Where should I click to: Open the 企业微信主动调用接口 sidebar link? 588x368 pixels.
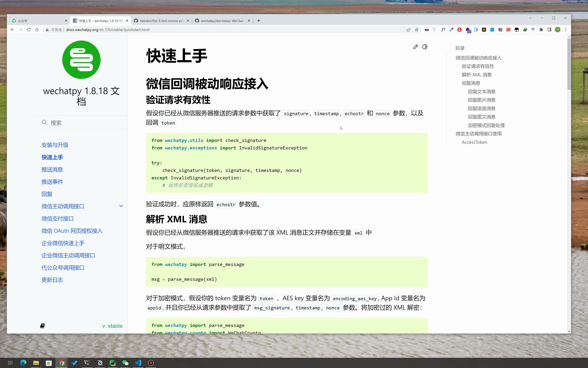[68, 255]
